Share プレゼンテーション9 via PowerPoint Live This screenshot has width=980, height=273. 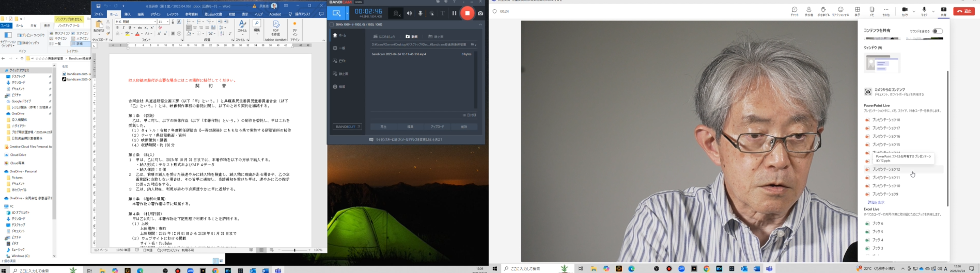[904, 194]
